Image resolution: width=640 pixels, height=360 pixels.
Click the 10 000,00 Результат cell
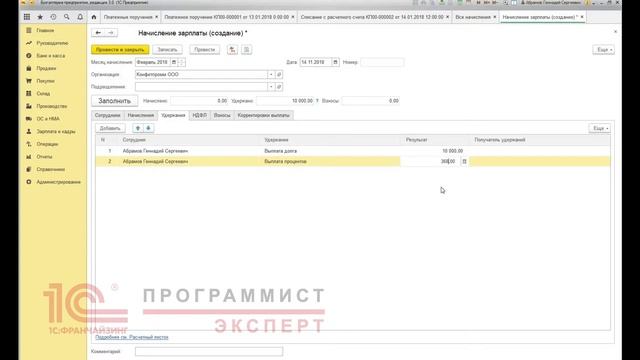tap(435, 151)
